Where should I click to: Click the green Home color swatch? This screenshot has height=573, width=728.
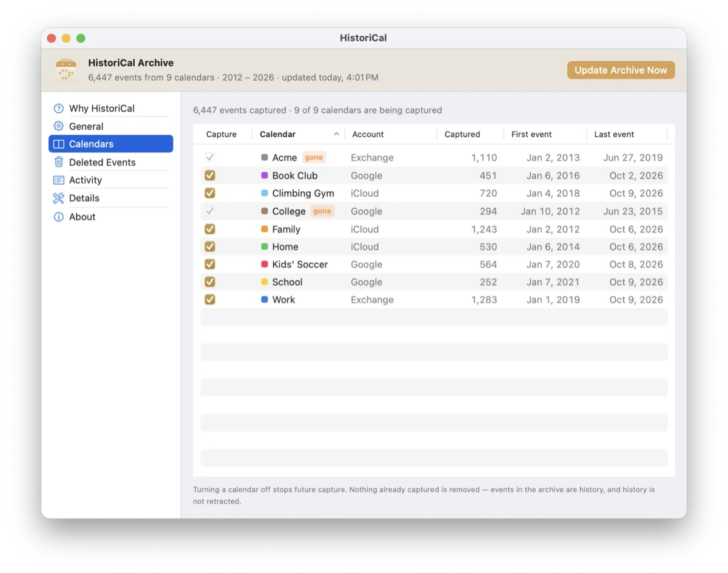[265, 246]
